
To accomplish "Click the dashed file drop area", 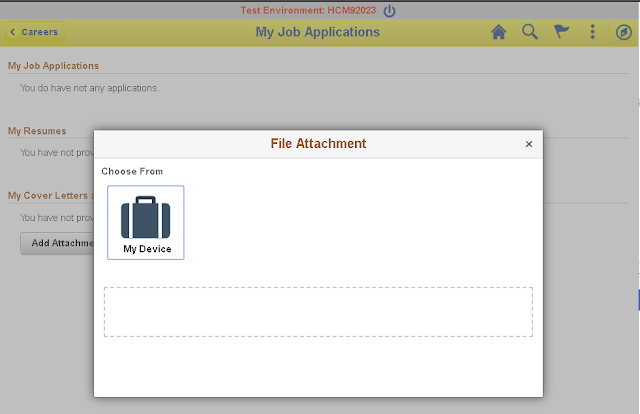I will 318,312.
